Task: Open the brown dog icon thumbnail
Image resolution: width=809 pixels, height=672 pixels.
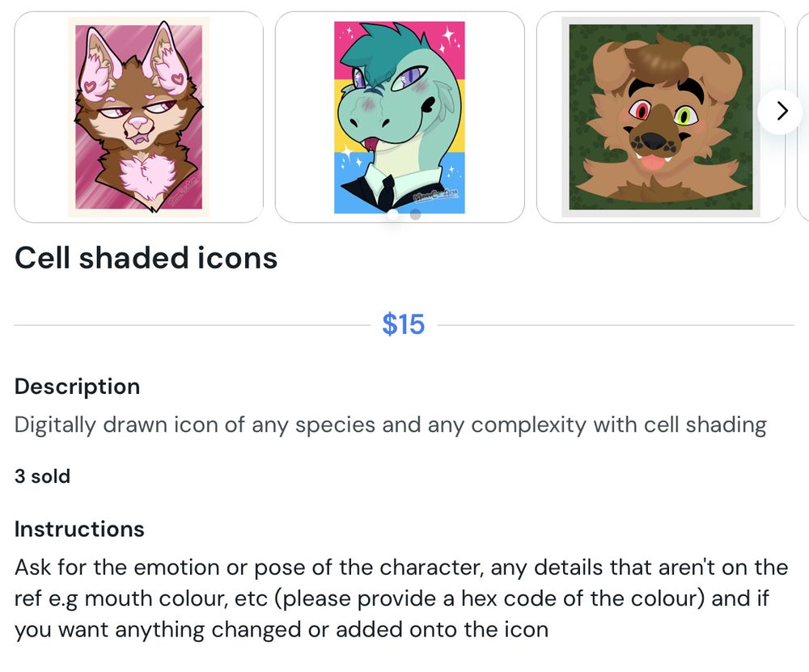Action: [661, 117]
